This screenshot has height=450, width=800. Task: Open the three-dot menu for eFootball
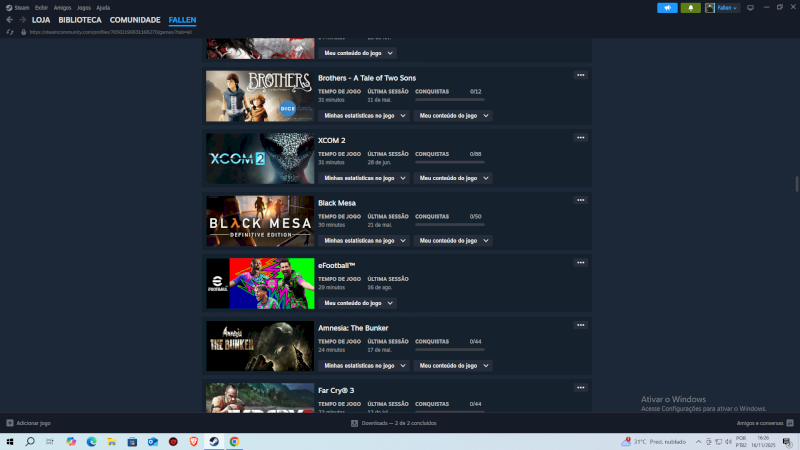pos(581,263)
